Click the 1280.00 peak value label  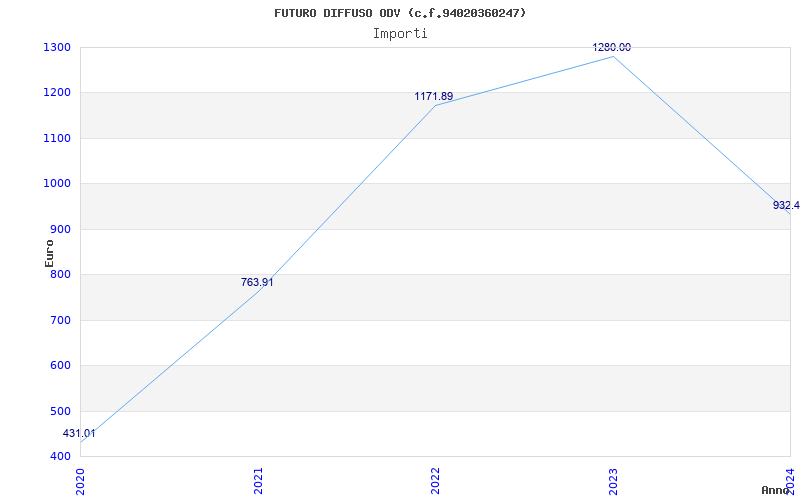point(611,47)
